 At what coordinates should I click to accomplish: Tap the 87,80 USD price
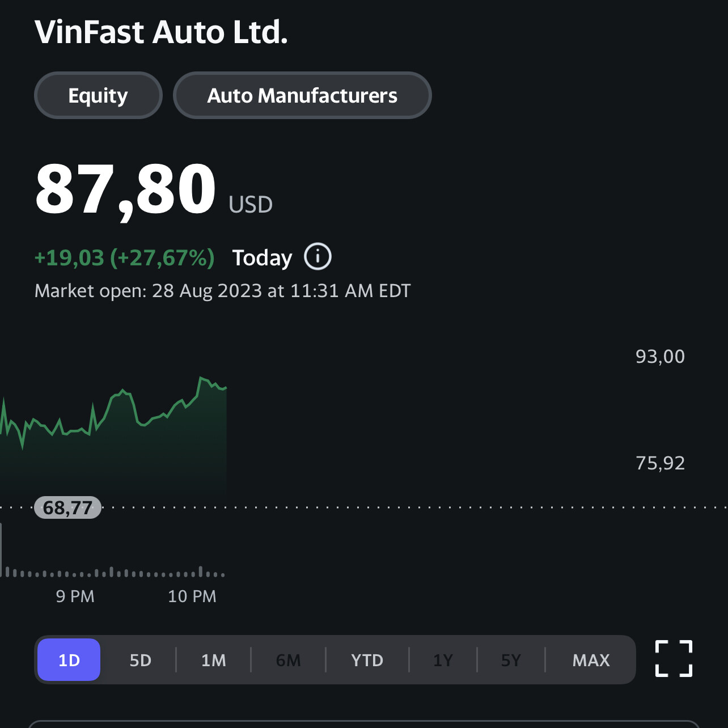click(126, 189)
